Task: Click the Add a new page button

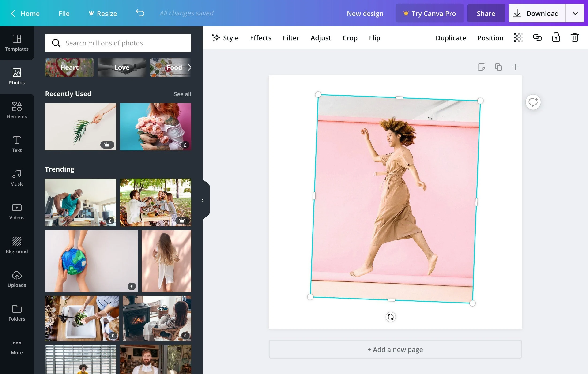Action: pyautogui.click(x=395, y=349)
